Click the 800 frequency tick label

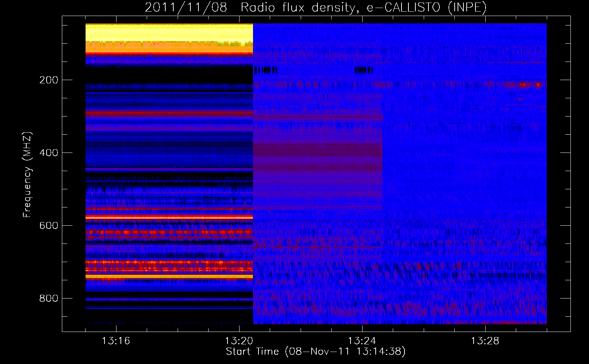pyautogui.click(x=49, y=298)
